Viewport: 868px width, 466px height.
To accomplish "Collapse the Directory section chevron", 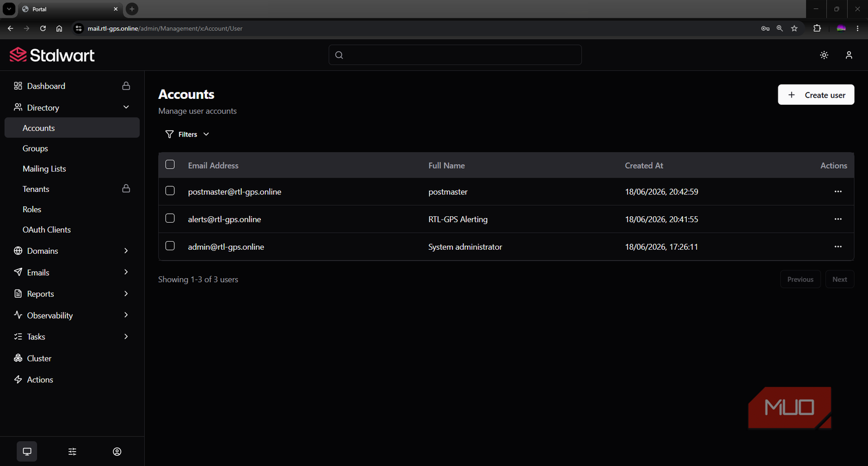I will click(126, 107).
